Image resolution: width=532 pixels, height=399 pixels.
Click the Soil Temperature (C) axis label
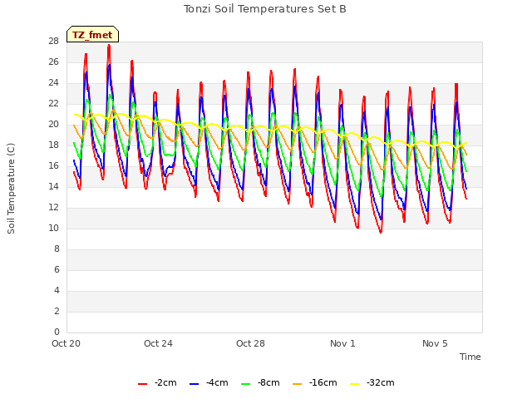point(11,189)
